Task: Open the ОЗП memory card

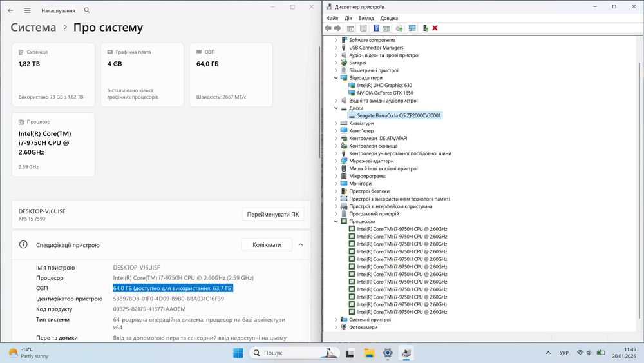Action: pos(231,75)
